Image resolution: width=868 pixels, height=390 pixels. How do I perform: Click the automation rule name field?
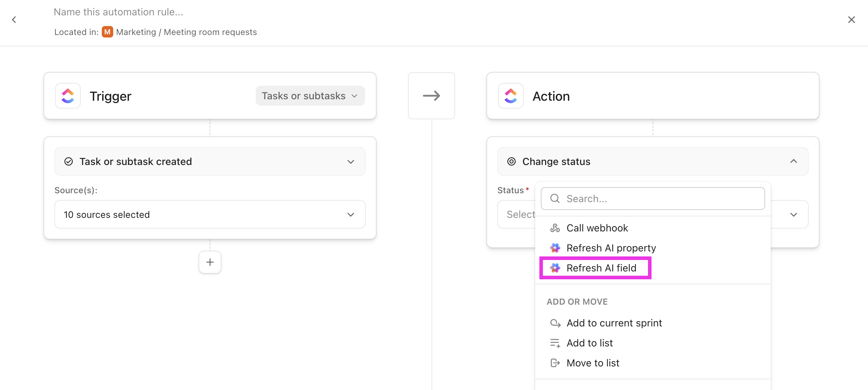118,12
